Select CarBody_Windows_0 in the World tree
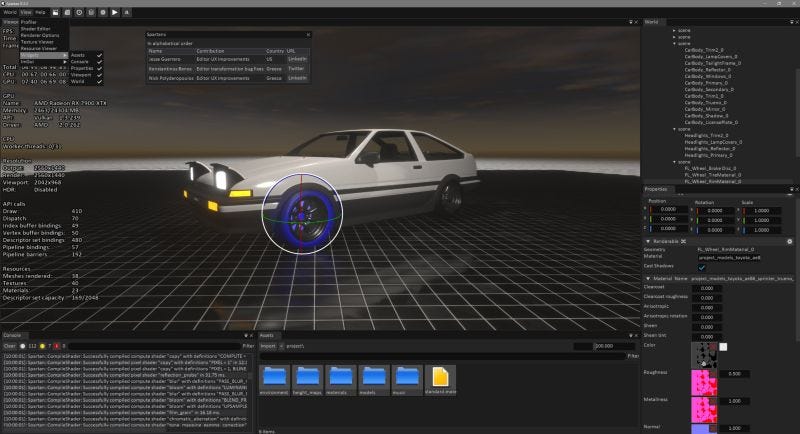Screen dimensions: 800x434 pos(707,76)
